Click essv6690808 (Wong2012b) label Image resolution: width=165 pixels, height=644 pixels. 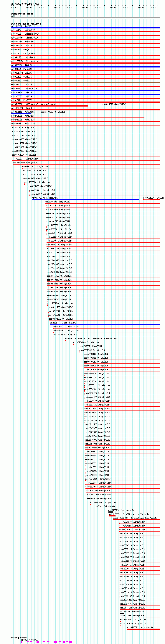(x=54, y=112)
